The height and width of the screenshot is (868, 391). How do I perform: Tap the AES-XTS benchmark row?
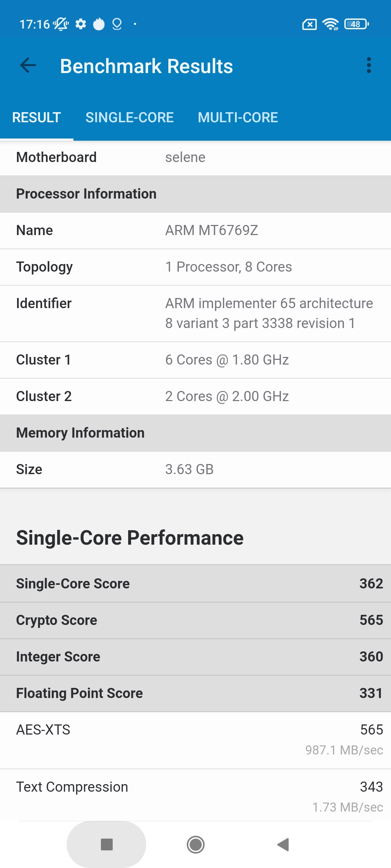(195, 739)
